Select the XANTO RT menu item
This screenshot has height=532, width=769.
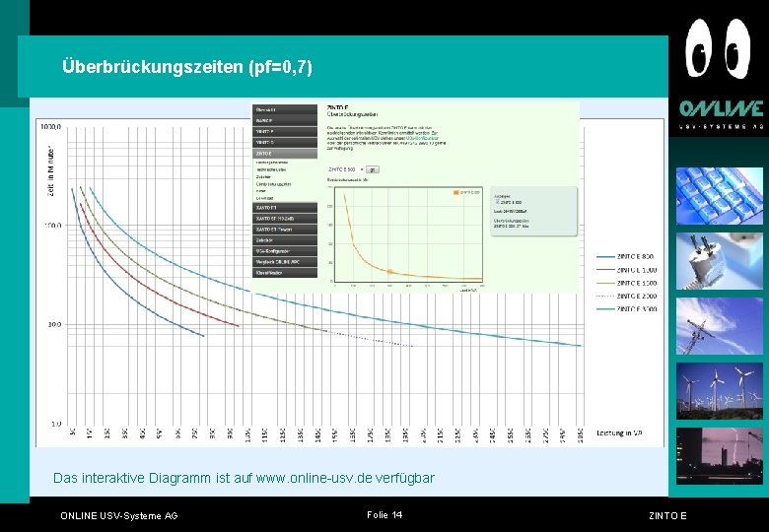pos(285,208)
